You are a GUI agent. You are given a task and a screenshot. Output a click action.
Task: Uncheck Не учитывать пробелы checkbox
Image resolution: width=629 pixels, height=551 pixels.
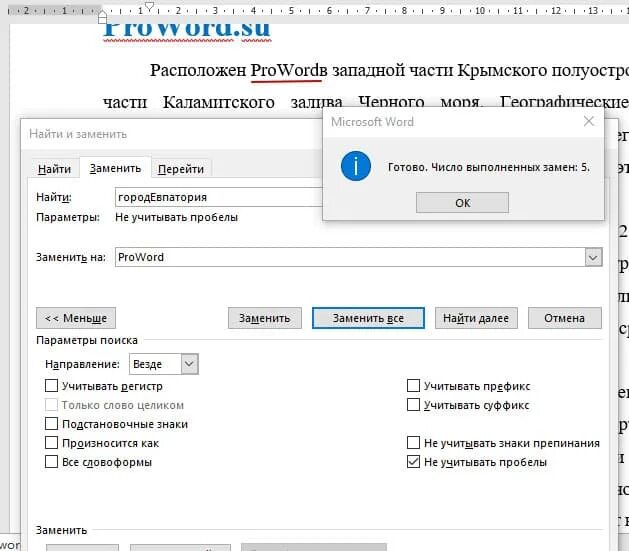pyautogui.click(x=413, y=462)
